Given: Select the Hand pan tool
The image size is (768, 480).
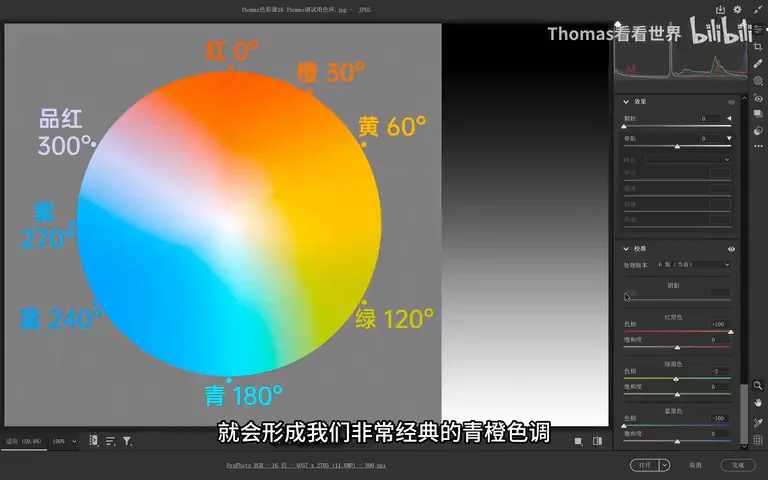Looking at the screenshot, I should [x=758, y=403].
